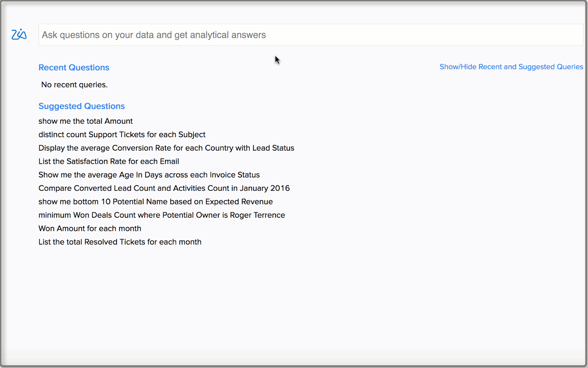Click the Zia logo next to the search bar

(x=19, y=34)
